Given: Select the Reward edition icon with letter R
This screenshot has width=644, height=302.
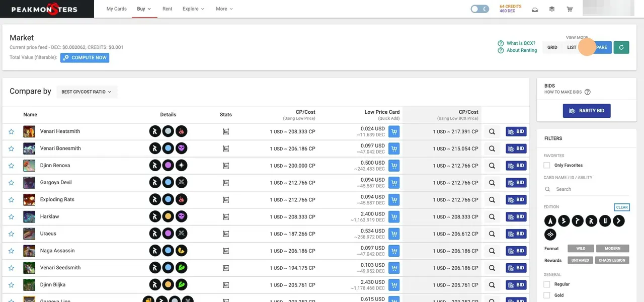Looking at the screenshot, I should (591, 220).
